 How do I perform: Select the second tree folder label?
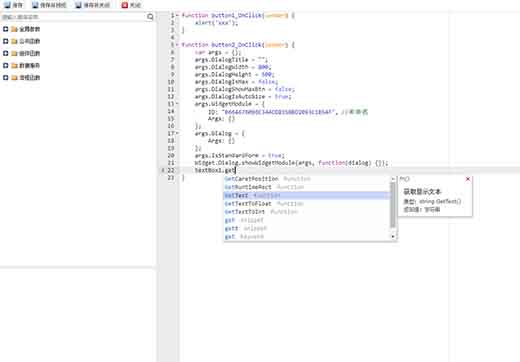tap(29, 41)
